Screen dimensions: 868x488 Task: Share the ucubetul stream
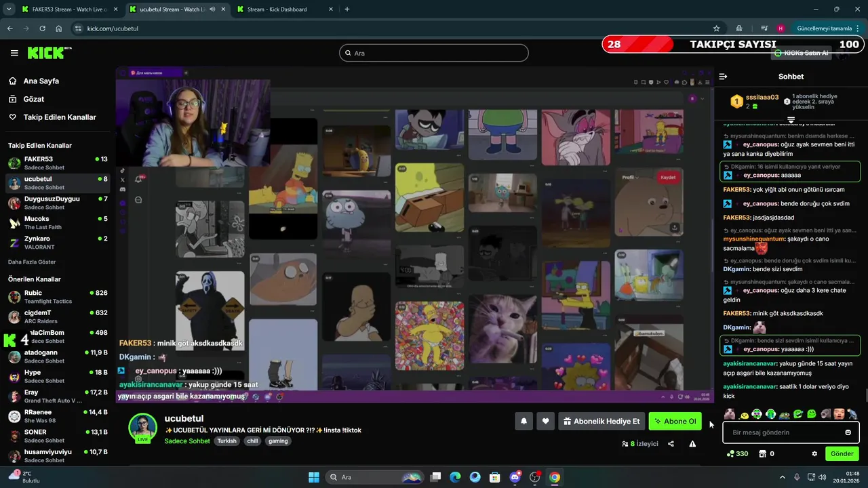pos(671,444)
